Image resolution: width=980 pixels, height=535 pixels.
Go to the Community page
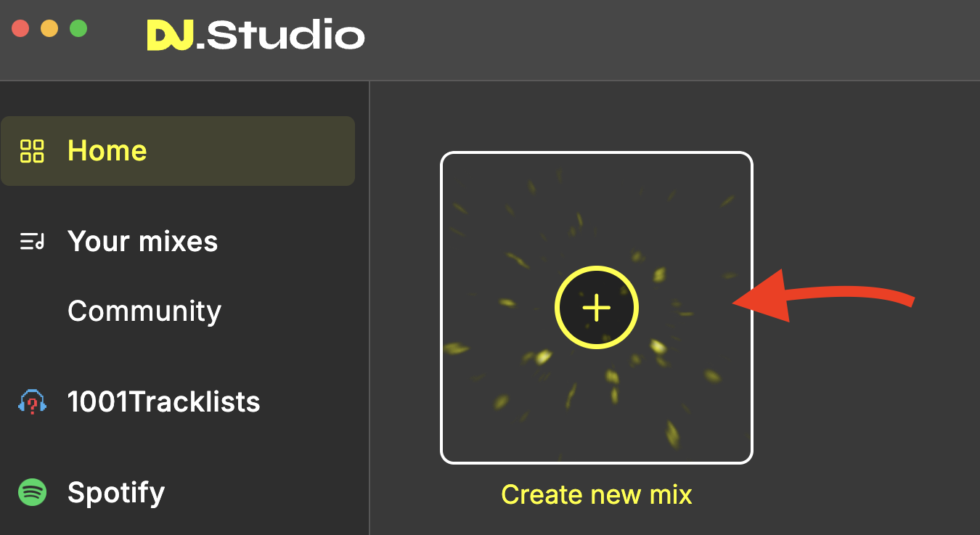coord(144,311)
